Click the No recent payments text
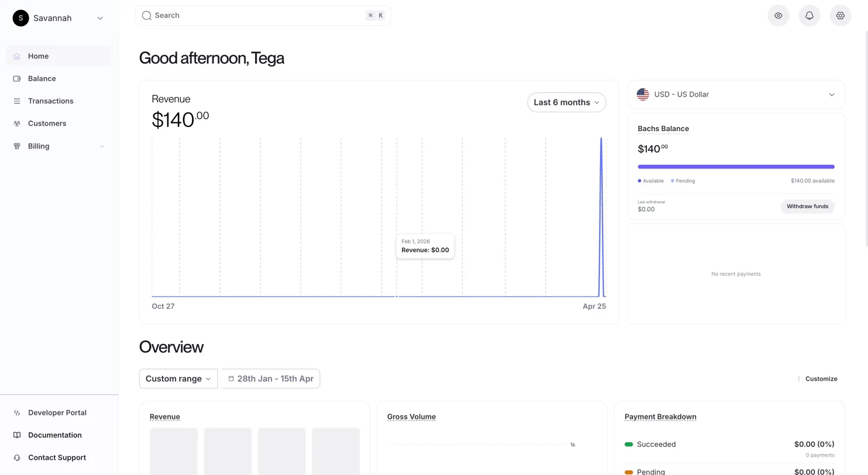The height and width of the screenshot is (475, 868). [736, 274]
